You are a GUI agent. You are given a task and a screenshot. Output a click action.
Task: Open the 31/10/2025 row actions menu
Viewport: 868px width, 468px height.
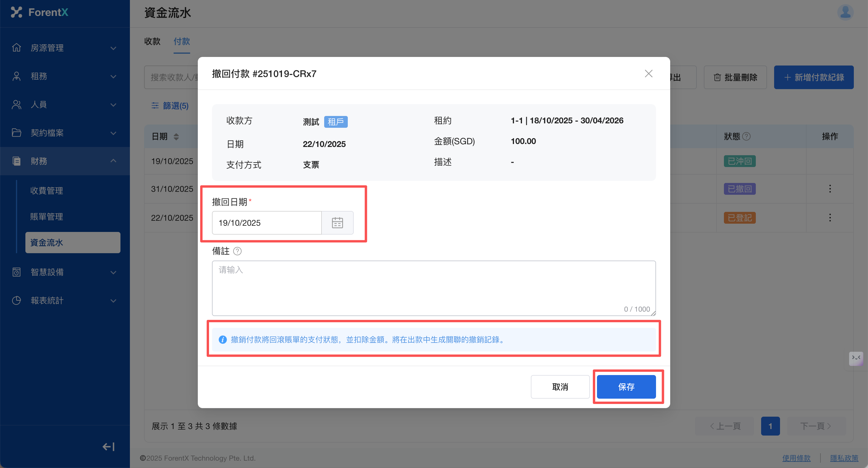click(830, 189)
